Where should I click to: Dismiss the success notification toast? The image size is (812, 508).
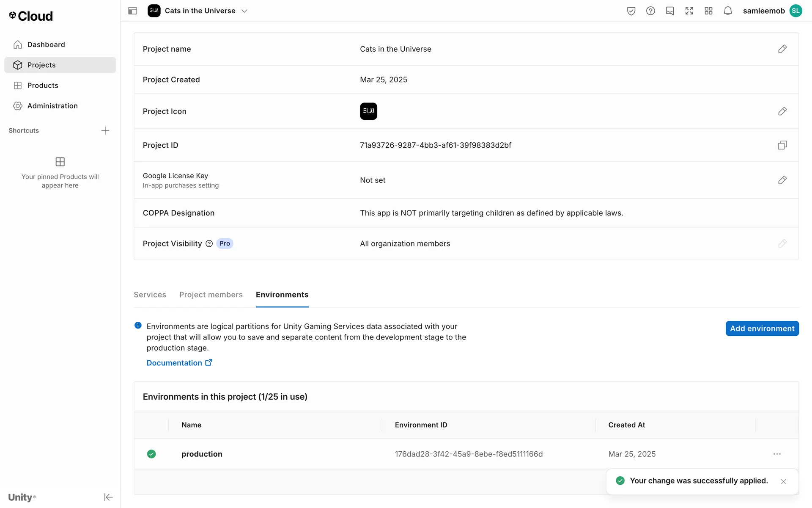click(783, 481)
